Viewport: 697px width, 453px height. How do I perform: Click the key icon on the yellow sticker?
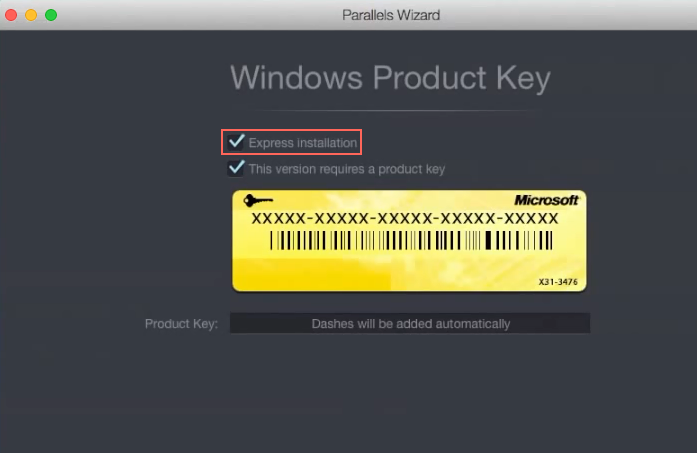(258, 201)
